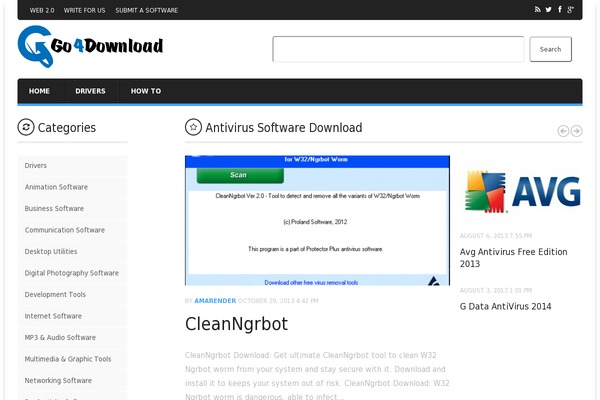Open SUBMIT A SOFTWARE link
Image resolution: width=600 pixels, height=400 pixels.
click(x=147, y=10)
